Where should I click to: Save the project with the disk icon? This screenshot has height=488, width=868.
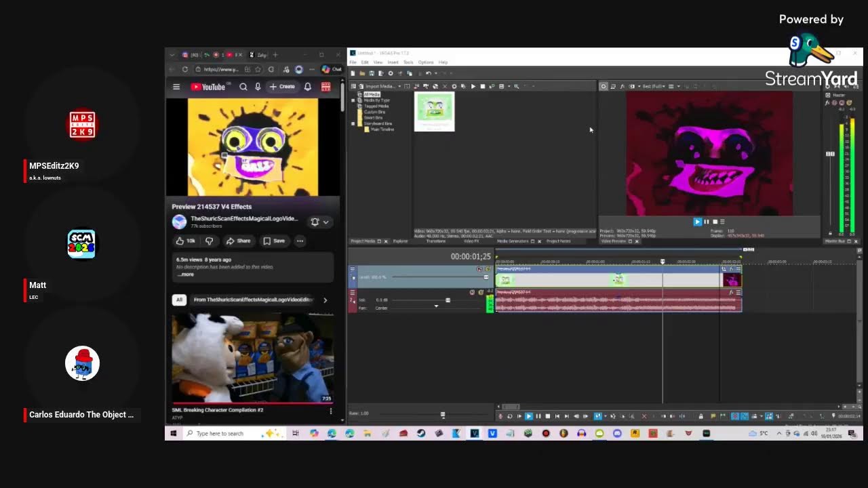click(372, 73)
